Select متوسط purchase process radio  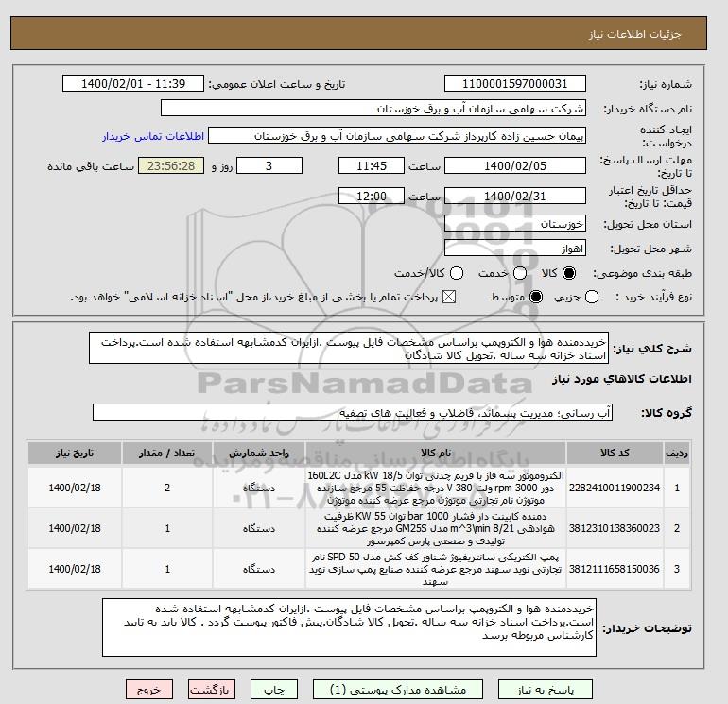pyautogui.click(x=536, y=297)
